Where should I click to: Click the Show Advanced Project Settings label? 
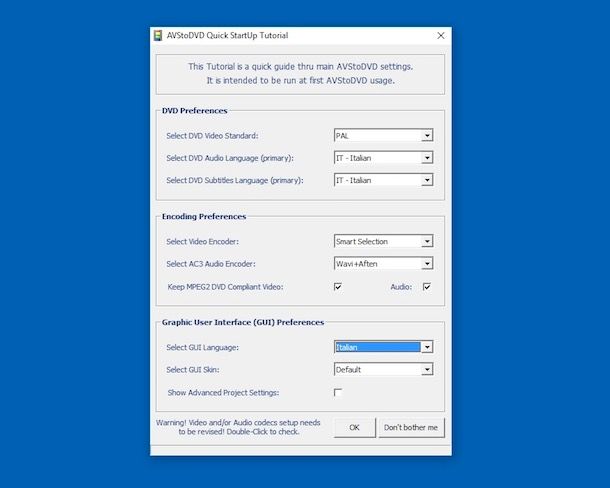tap(223, 393)
